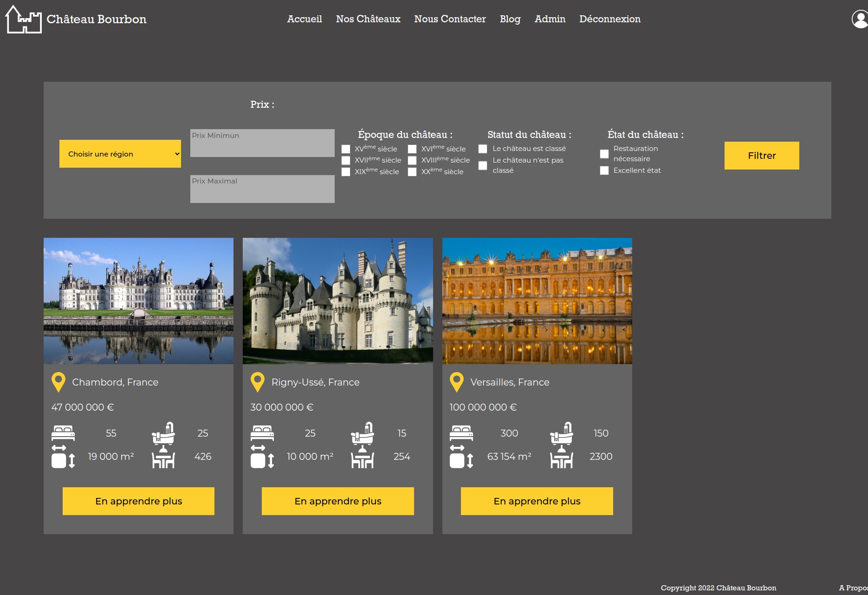The width and height of the screenshot is (868, 595).
Task: Focus the 'Prix Minimun' input field
Action: (262, 143)
